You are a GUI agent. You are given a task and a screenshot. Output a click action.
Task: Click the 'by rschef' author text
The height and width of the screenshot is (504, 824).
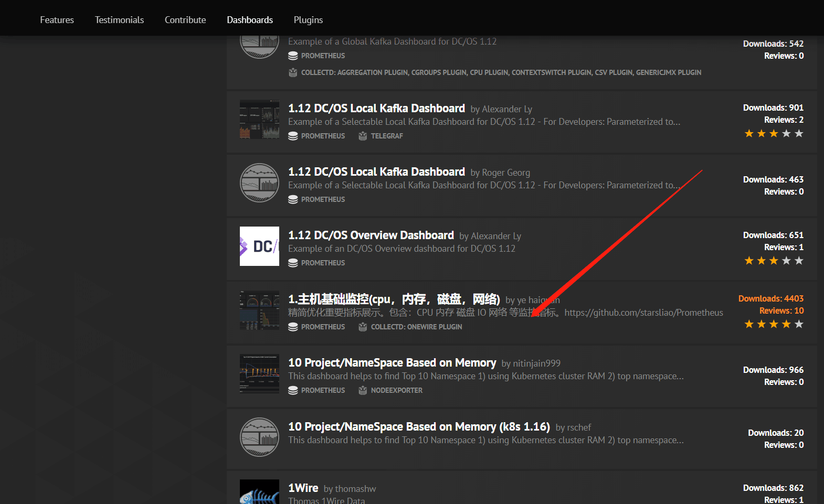pos(573,427)
